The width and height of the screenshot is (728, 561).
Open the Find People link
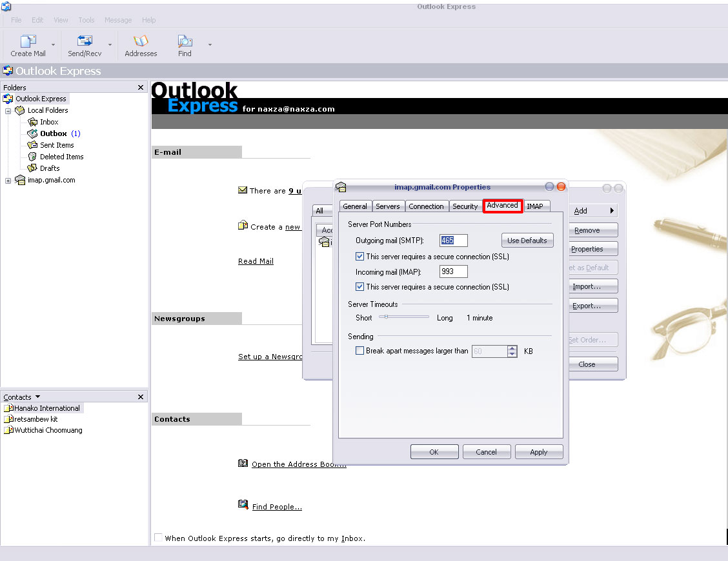277,507
